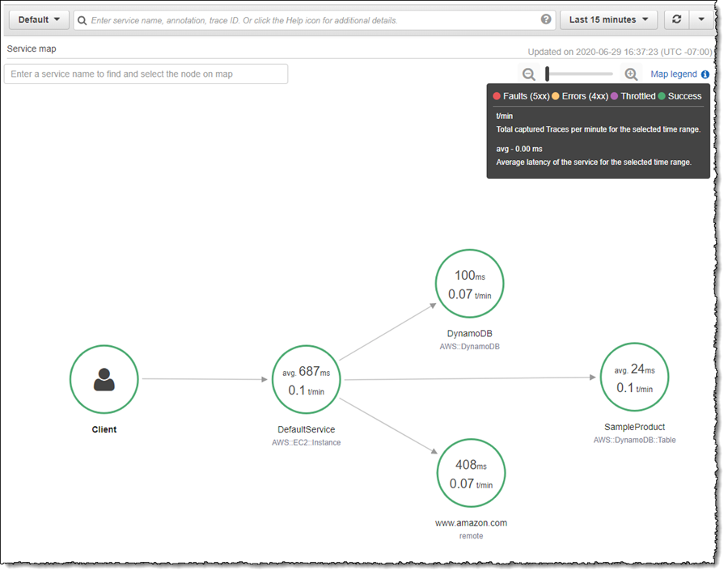The image size is (728, 574).
Task: Focus the service name find field
Action: [x=146, y=74]
